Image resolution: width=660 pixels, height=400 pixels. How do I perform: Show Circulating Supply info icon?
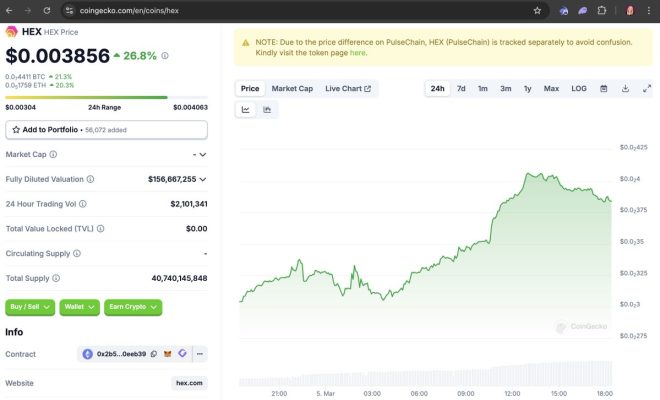point(77,253)
